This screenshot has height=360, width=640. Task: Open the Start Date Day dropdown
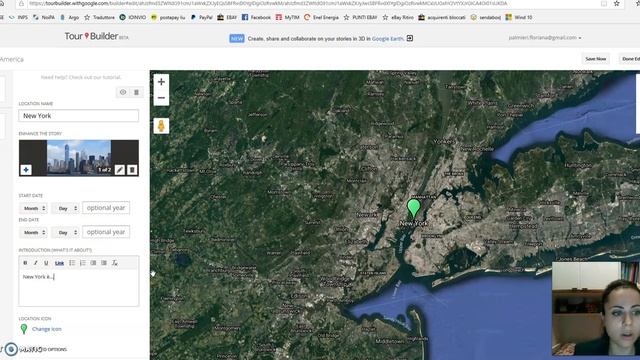coord(65,208)
